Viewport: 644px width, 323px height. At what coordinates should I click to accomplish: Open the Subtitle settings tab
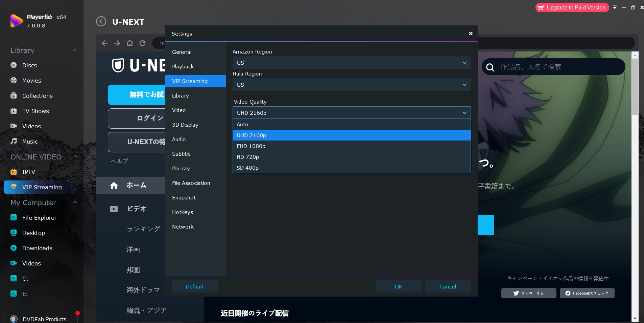(x=195, y=154)
